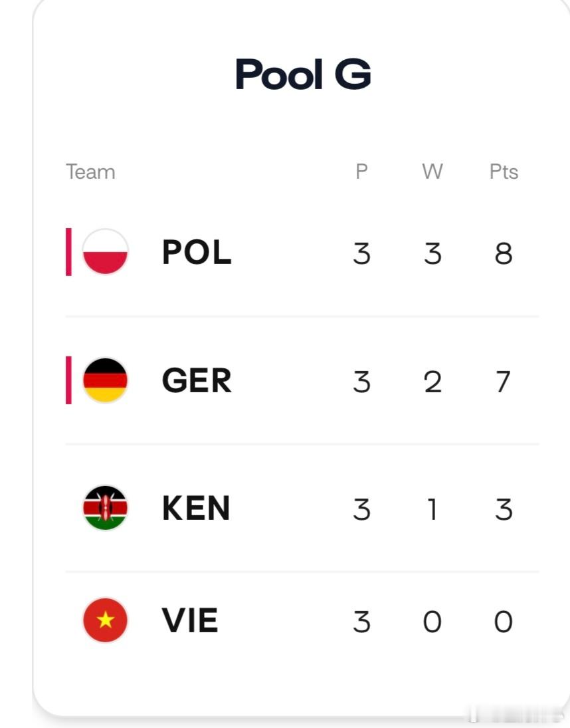Select the GER team name
This screenshot has width=570, height=728.
pos(197,381)
